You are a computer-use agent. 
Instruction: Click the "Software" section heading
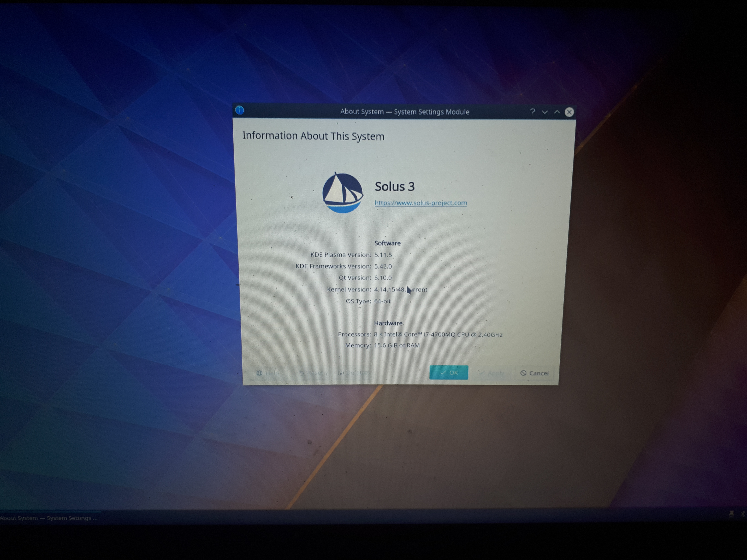pyautogui.click(x=387, y=243)
